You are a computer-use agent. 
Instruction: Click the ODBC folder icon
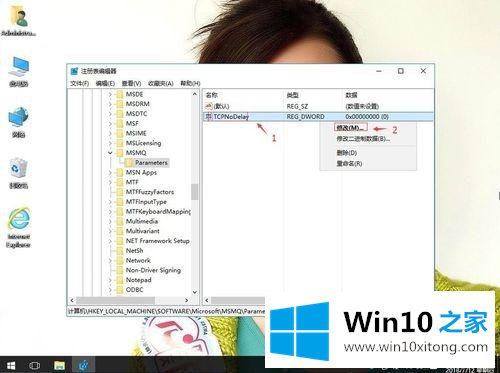point(119,290)
